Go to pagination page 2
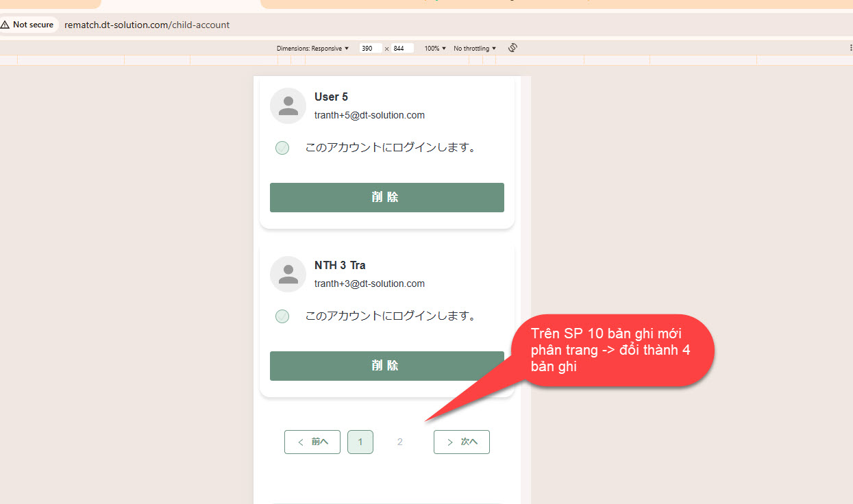This screenshot has height=504, width=853. [399, 442]
